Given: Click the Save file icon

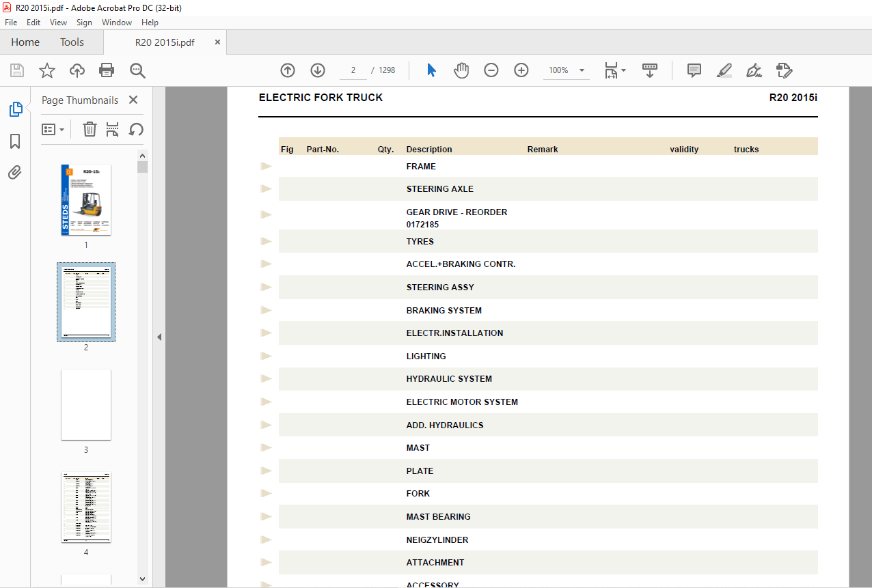Looking at the screenshot, I should click(17, 70).
